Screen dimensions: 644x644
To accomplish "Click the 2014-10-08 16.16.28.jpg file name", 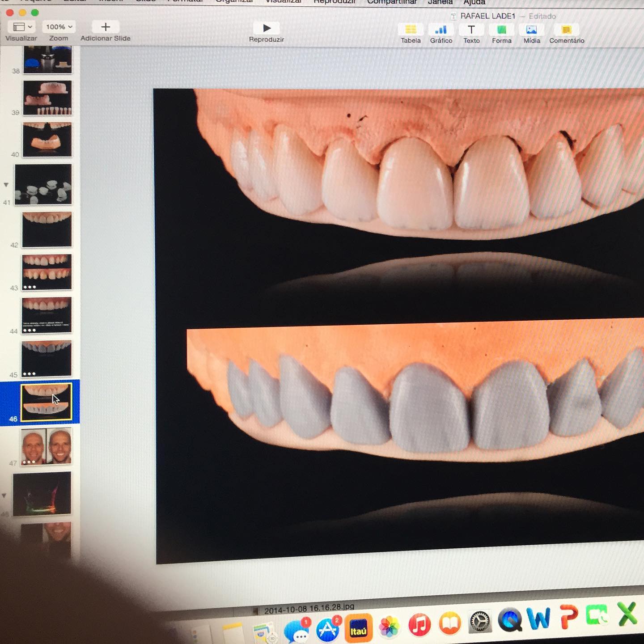I will click(309, 608).
